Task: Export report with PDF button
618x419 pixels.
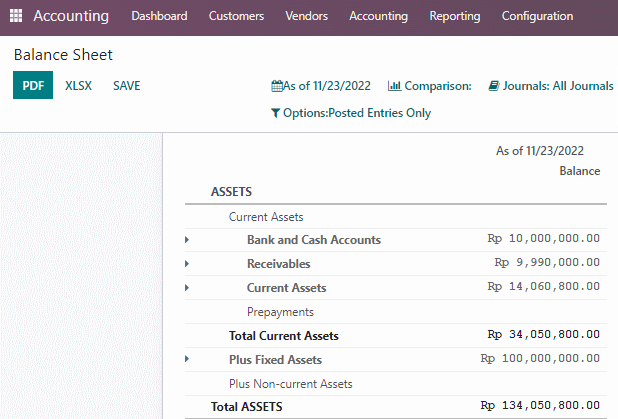Action: coord(33,85)
